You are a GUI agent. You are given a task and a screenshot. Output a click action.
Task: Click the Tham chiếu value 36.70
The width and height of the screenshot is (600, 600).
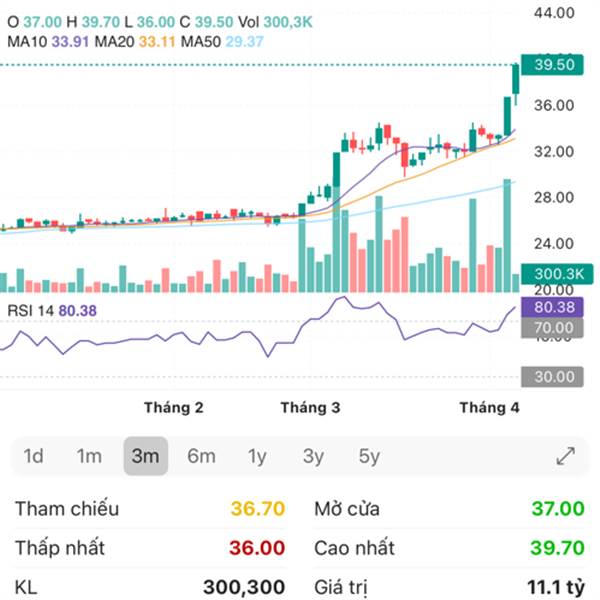(258, 509)
